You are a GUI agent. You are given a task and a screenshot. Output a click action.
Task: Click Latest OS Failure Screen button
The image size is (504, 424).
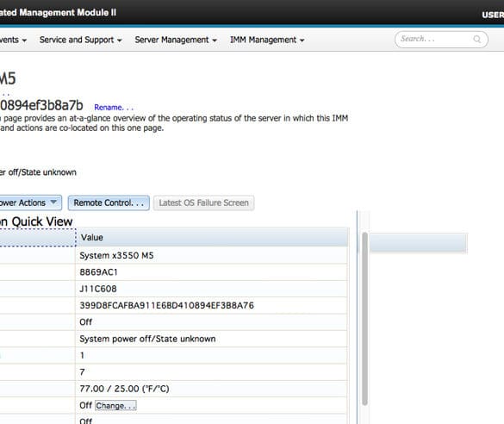[204, 203]
